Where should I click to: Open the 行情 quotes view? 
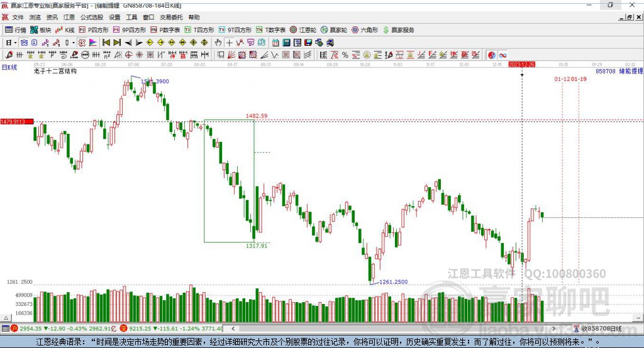pos(16,30)
